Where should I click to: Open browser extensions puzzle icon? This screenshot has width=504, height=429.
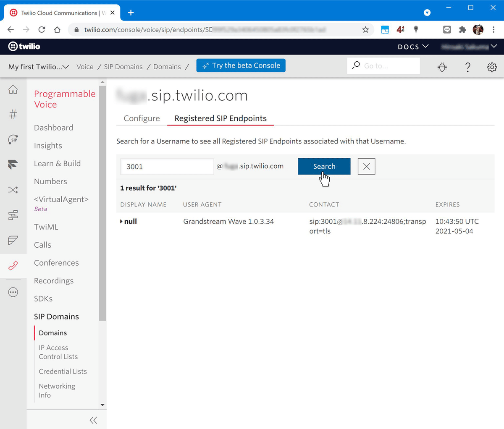click(462, 29)
